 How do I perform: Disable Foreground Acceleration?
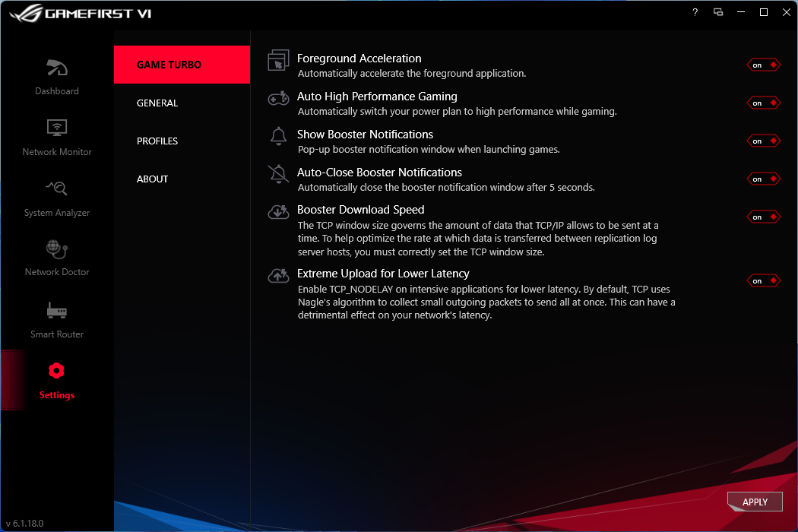point(763,65)
